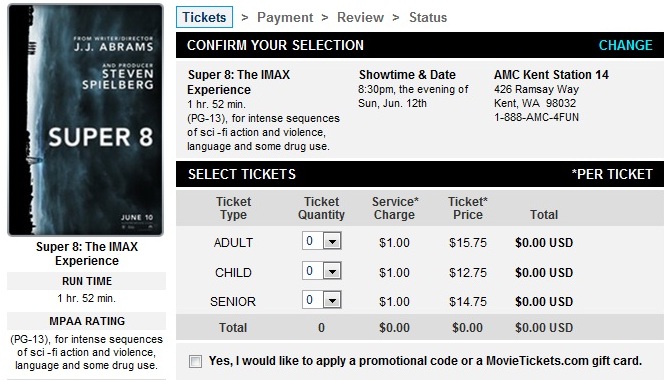Viewport: 664px width, 380px height.
Task: Click the CHANGE link in the confirm header
Action: pos(625,45)
